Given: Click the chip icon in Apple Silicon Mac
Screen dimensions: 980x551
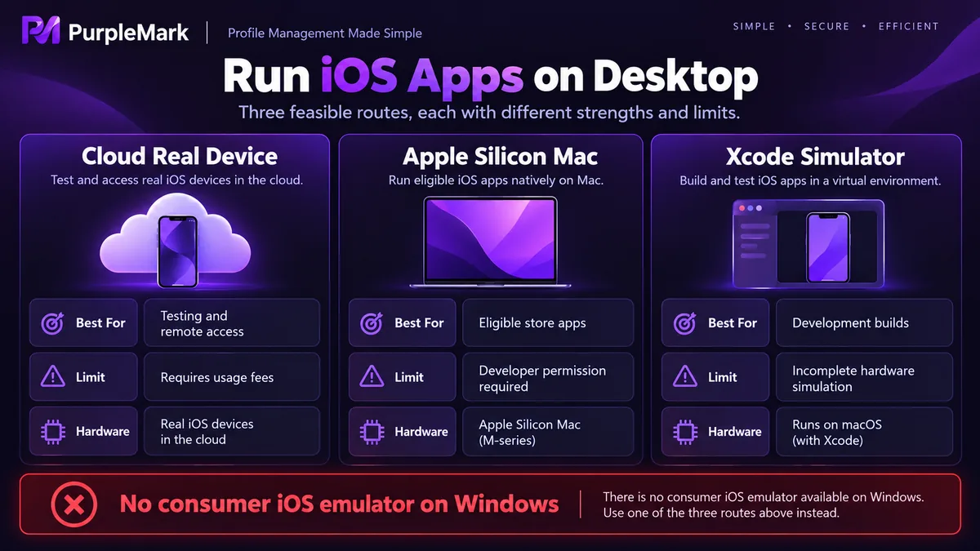Looking at the screenshot, I should coord(372,431).
